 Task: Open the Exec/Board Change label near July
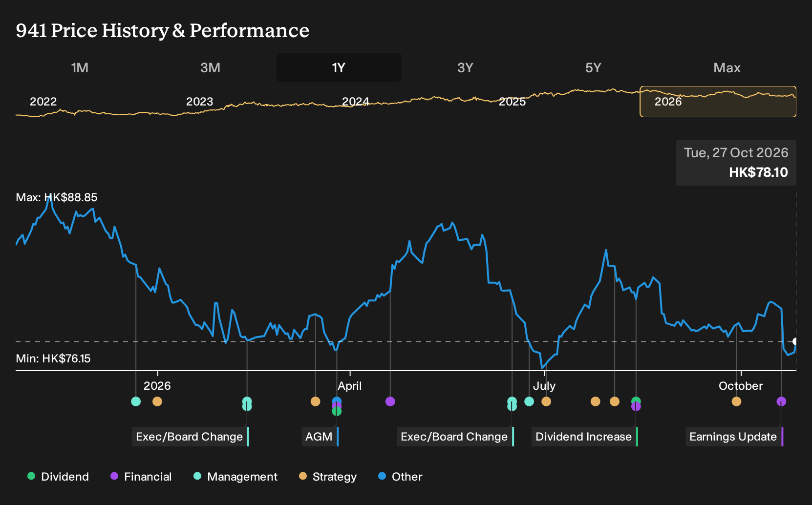pyautogui.click(x=454, y=437)
